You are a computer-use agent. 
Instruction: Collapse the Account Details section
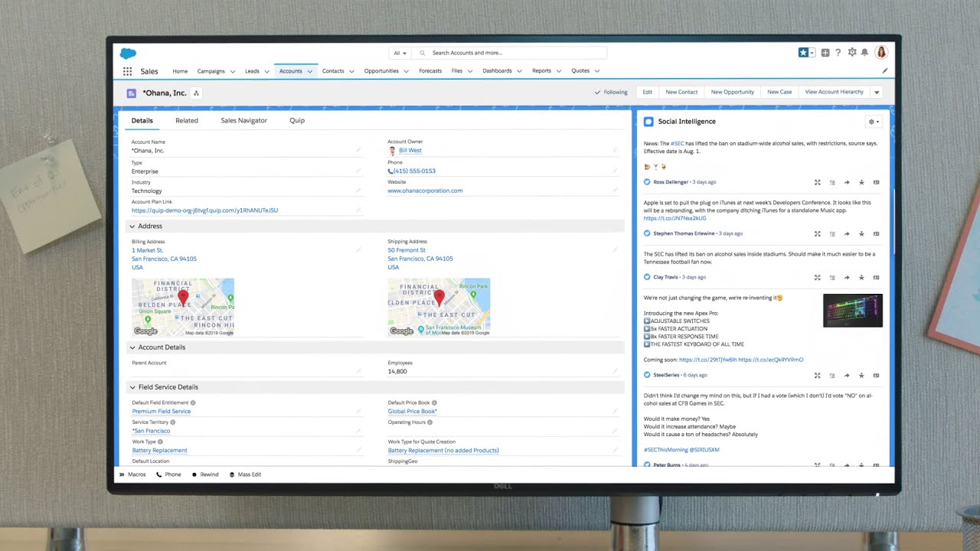point(132,347)
